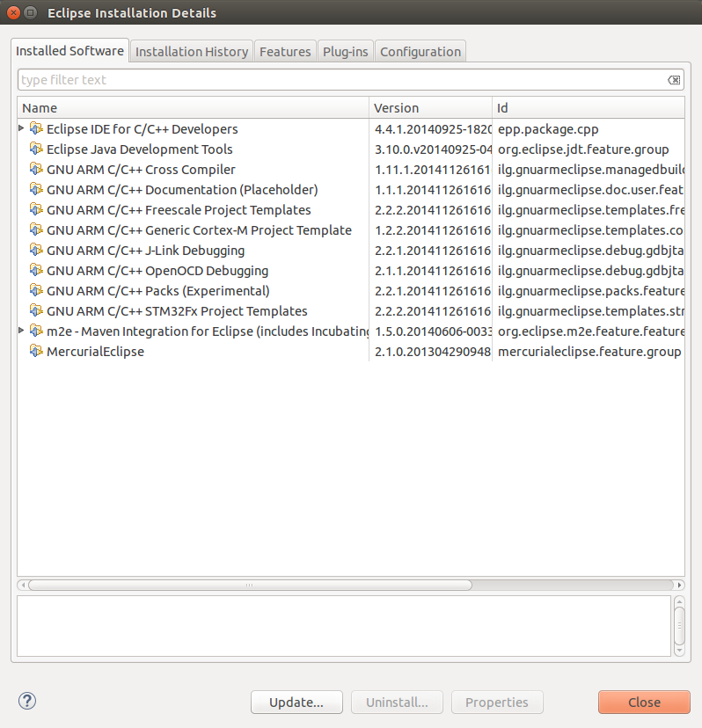This screenshot has height=728, width=702.
Task: Click the Uninstall... button
Action: [397, 702]
